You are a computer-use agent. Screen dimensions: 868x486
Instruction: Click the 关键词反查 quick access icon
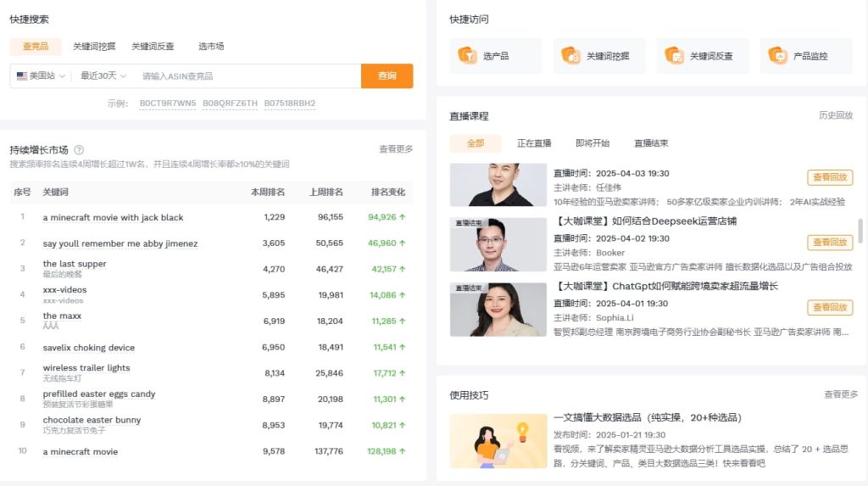[x=674, y=55]
